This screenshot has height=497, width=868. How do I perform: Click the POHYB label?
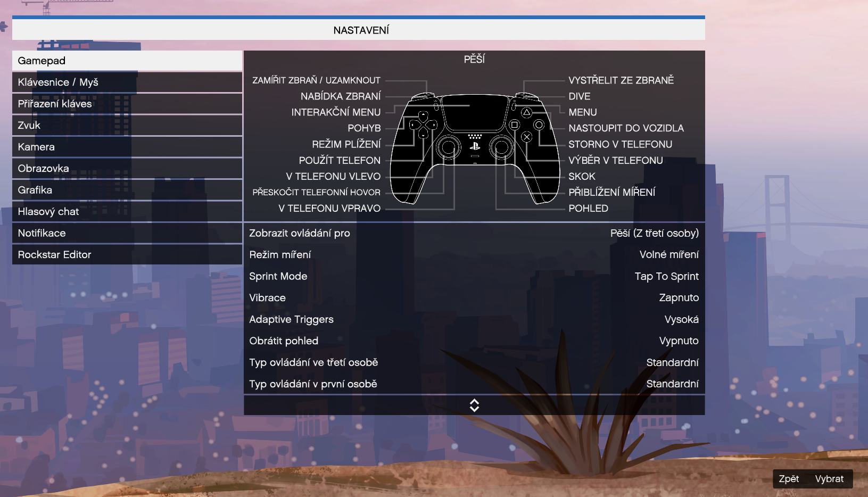point(364,128)
